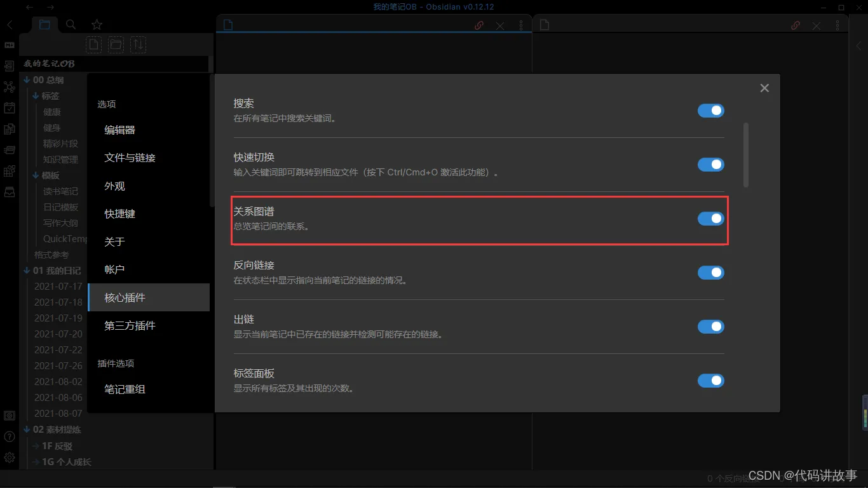The width and height of the screenshot is (868, 488).
Task: Open the 2021-08-07 diary note
Action: [58, 414]
